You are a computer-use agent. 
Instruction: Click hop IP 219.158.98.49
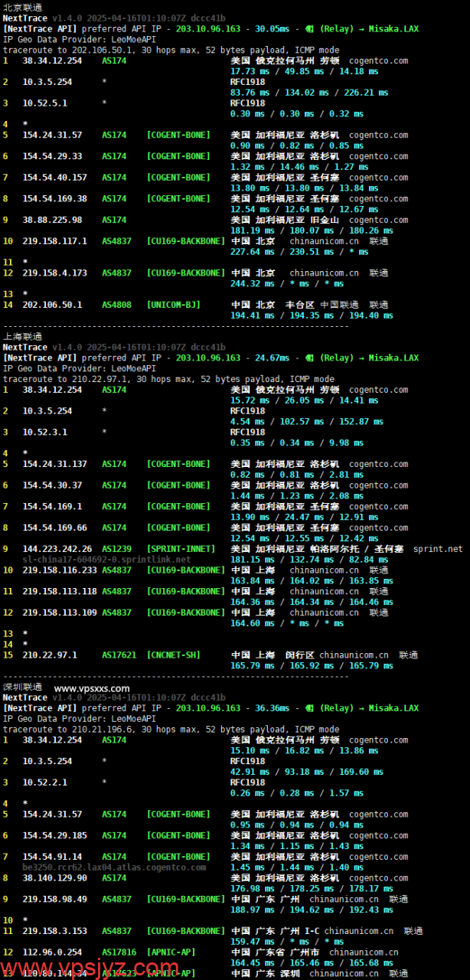(55, 900)
